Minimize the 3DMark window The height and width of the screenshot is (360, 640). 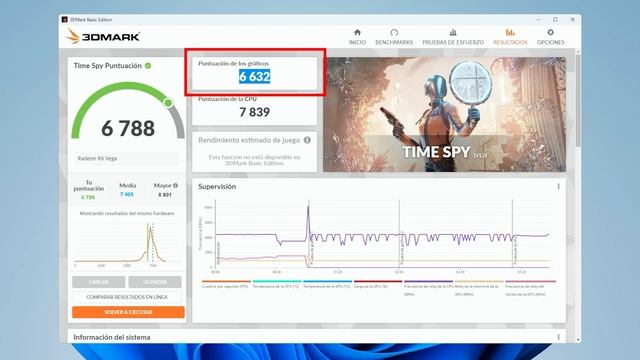click(x=539, y=20)
